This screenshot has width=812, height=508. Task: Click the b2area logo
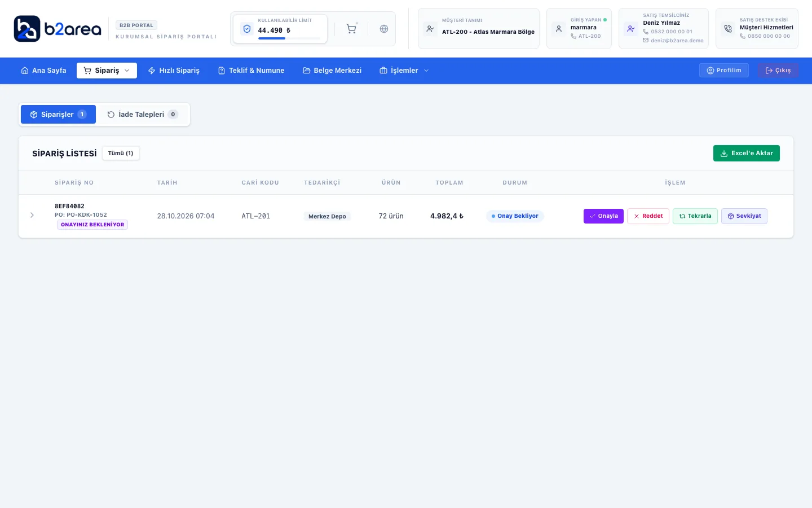(58, 29)
